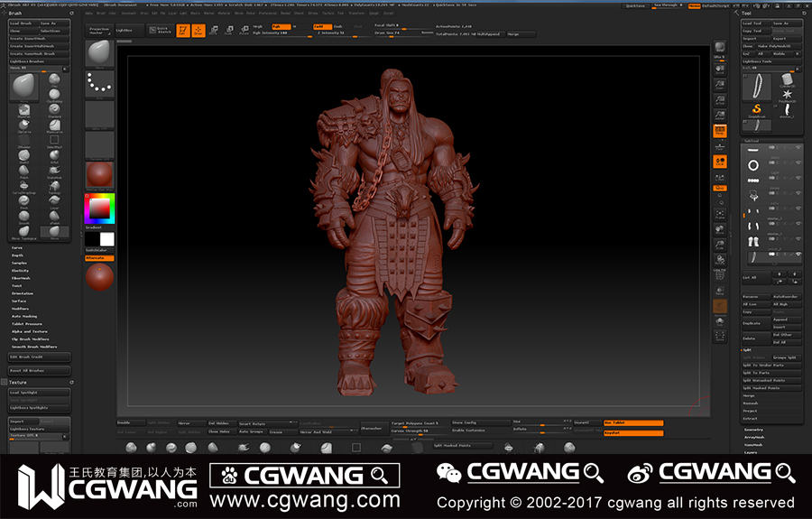Select the Draw mode icon

(x=198, y=31)
